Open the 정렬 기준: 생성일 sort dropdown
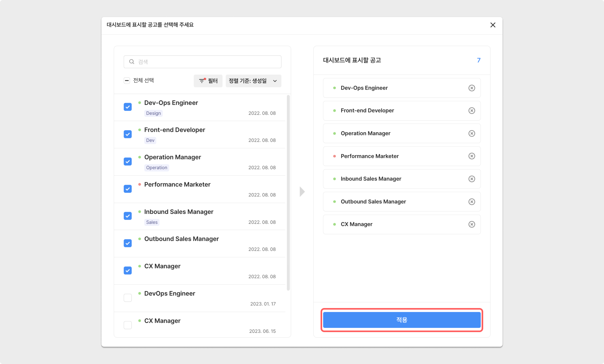The height and width of the screenshot is (364, 604). coord(253,81)
